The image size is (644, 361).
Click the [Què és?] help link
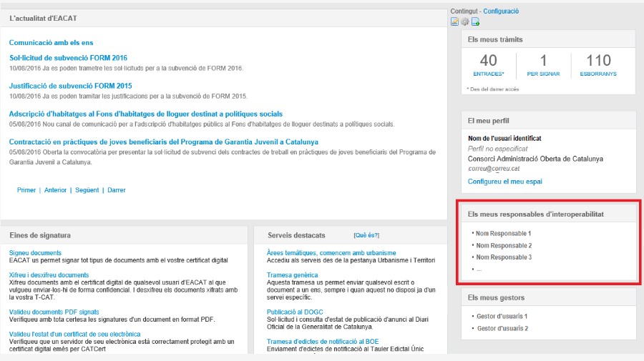point(366,235)
